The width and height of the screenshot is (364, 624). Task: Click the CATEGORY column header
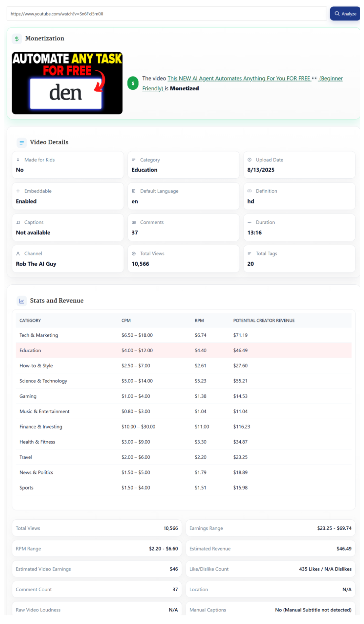[x=30, y=320]
